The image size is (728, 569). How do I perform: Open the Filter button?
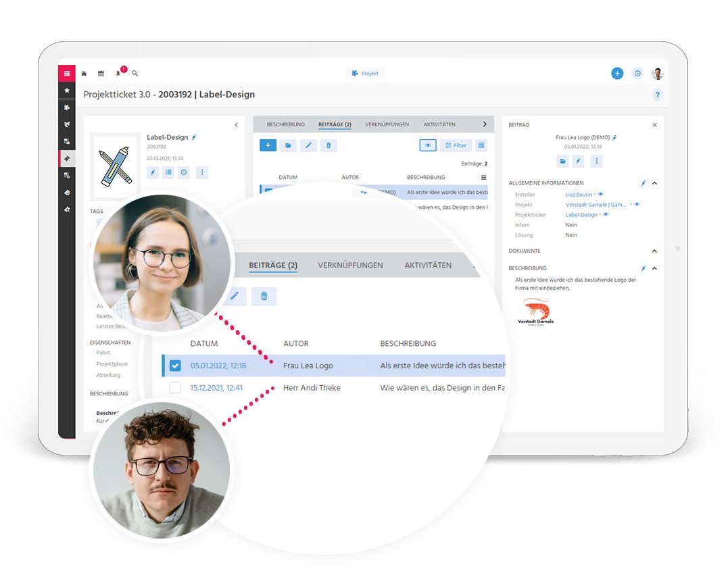point(456,145)
